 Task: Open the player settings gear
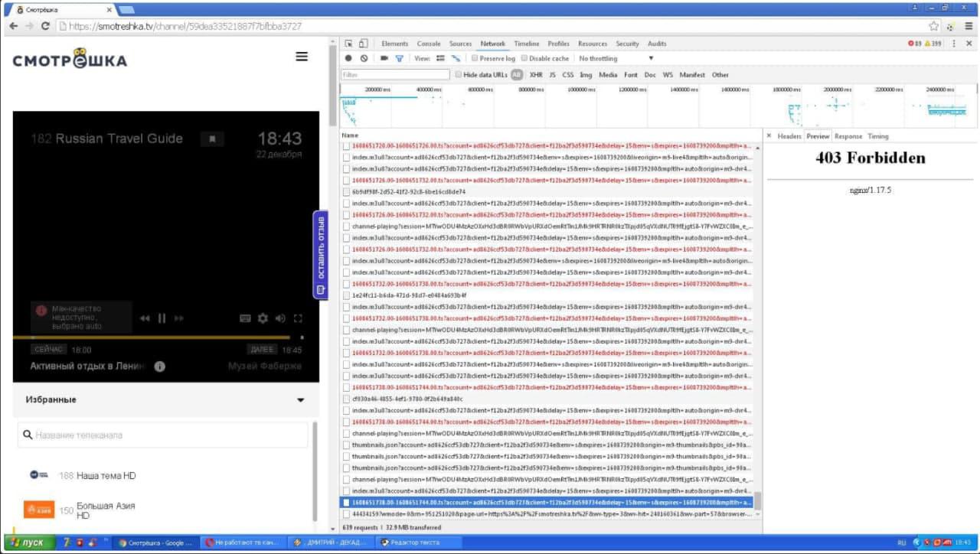click(263, 318)
